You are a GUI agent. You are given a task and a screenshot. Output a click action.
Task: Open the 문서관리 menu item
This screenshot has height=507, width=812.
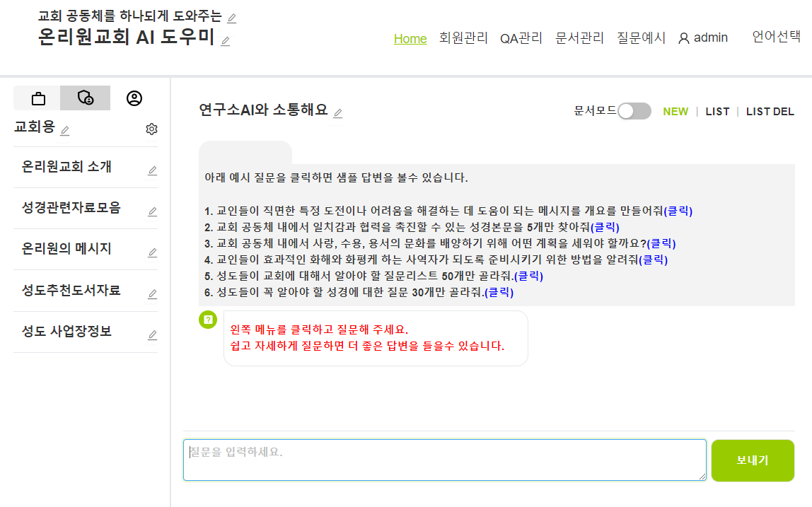tap(579, 38)
